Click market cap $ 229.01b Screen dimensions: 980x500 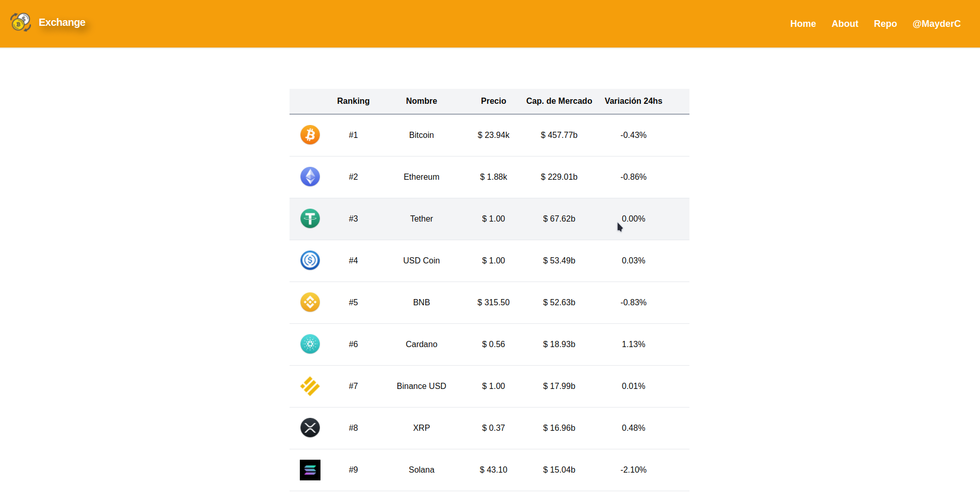559,177
